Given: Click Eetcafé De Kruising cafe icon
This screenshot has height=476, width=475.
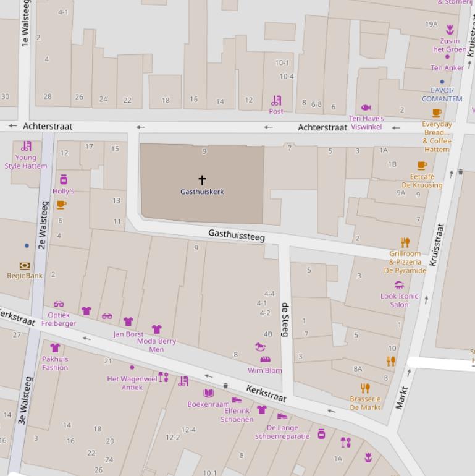Looking at the screenshot, I should point(422,165).
